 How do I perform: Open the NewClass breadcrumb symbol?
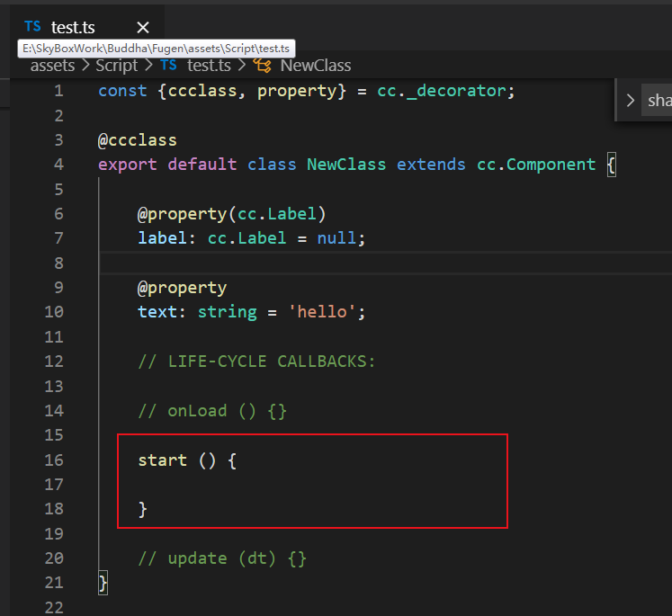point(316,66)
